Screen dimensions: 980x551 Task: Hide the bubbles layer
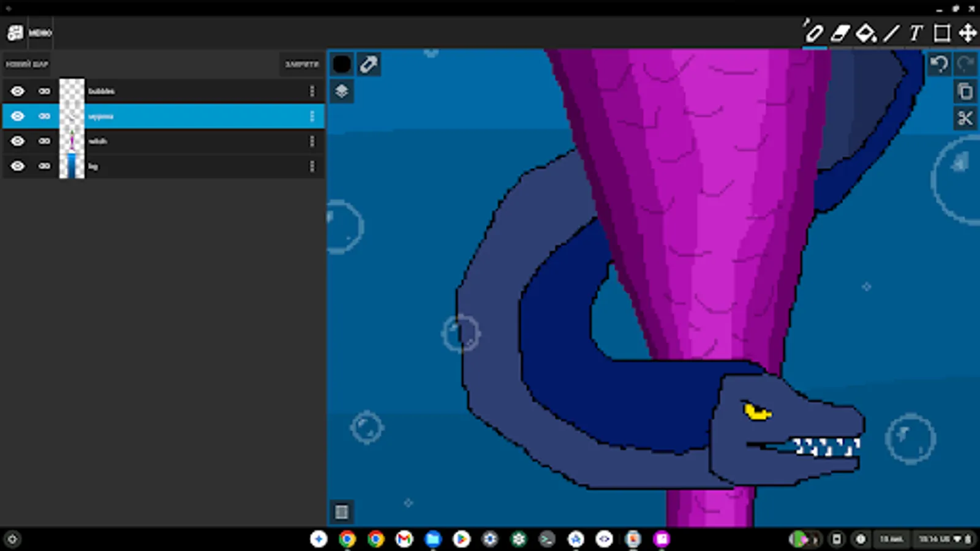[x=18, y=91]
